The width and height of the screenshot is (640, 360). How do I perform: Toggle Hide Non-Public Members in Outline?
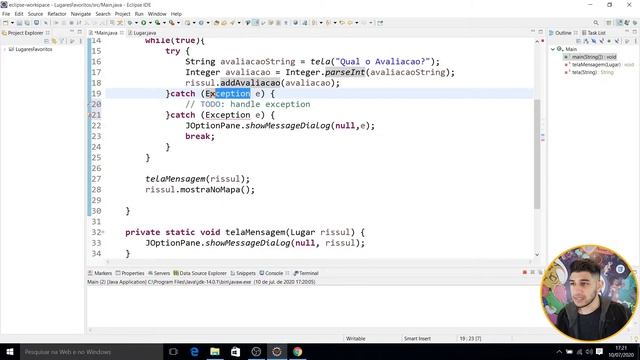[x=609, y=41]
